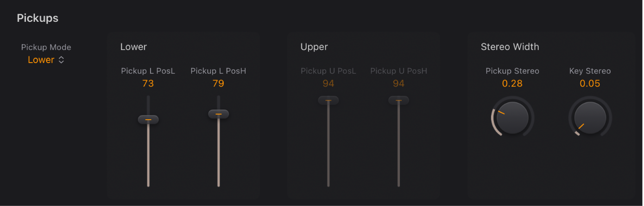The image size is (644, 206).
Task: Click the Pickup Mode chevron arrows
Action: (x=61, y=60)
